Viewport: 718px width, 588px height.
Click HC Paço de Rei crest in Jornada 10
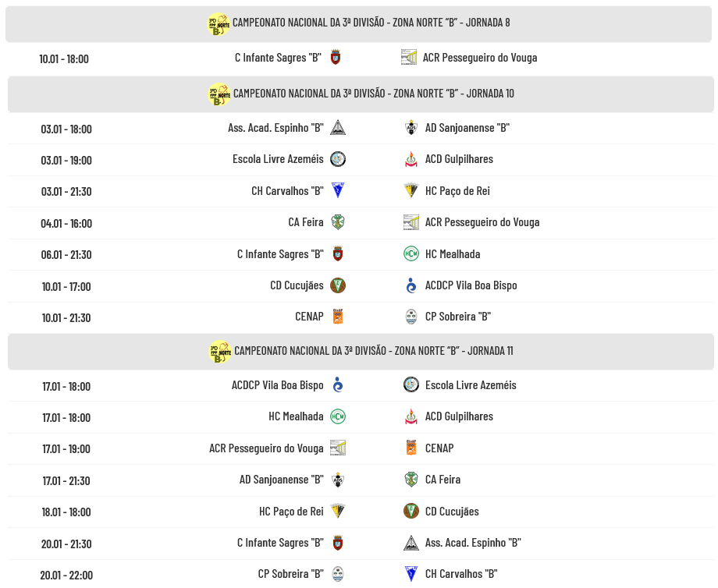(x=411, y=190)
